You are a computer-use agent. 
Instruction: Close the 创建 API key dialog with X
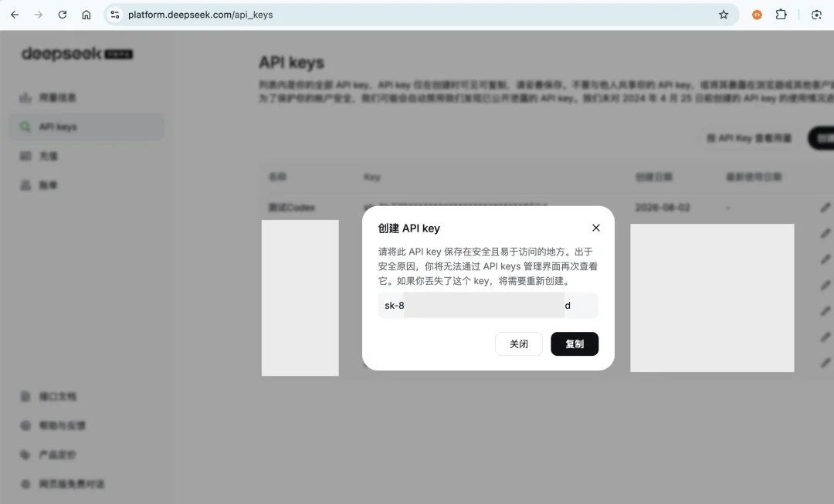tap(595, 228)
